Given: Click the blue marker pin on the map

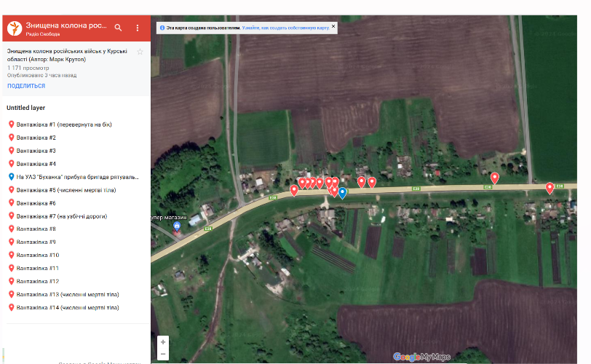Looking at the screenshot, I should click(342, 192).
